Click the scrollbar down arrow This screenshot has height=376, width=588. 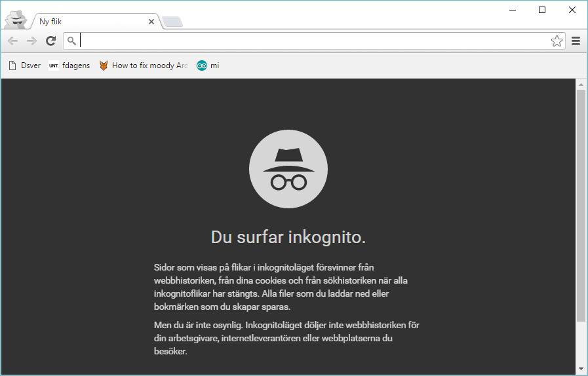click(x=581, y=369)
